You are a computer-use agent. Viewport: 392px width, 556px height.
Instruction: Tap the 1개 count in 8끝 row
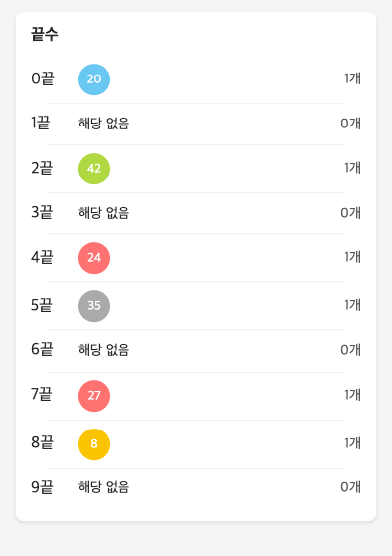point(352,443)
